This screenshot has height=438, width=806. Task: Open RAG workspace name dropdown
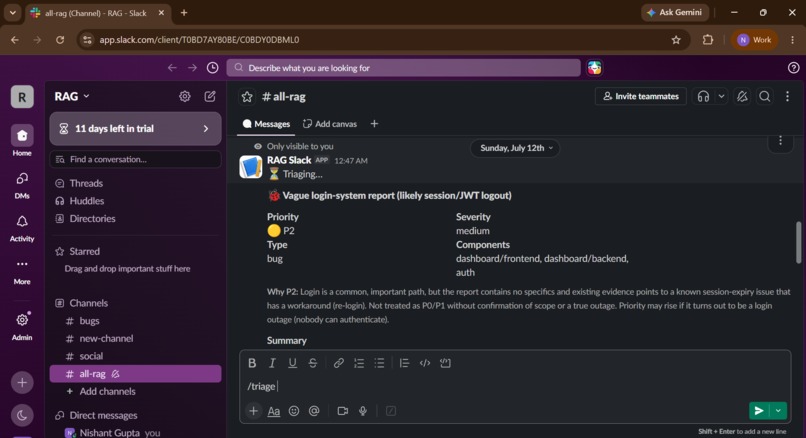tap(72, 96)
